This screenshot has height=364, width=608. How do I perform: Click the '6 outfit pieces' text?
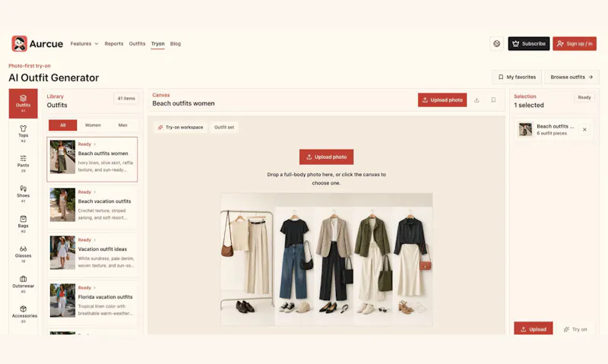pos(552,133)
